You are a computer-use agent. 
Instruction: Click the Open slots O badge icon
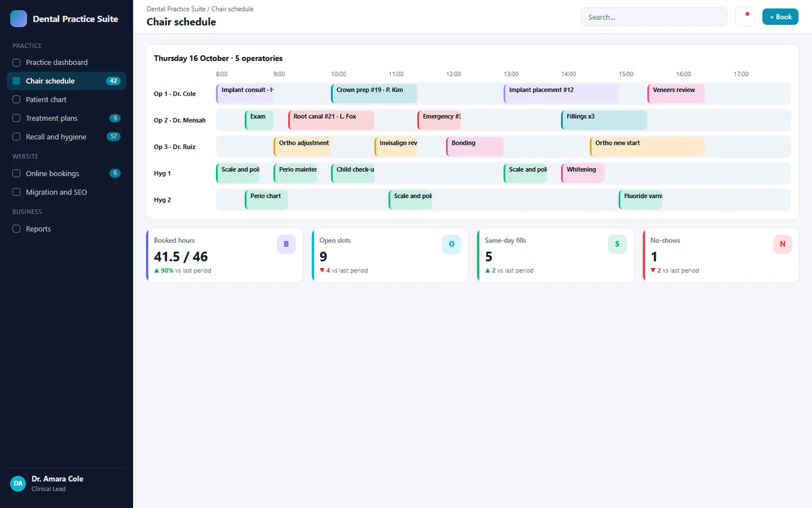452,244
